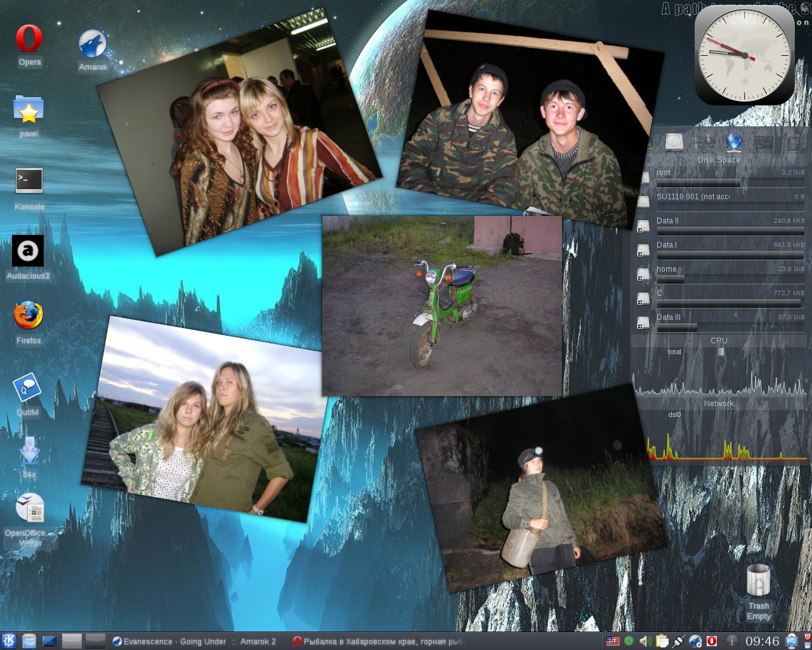Open Firefox from the desktop
The width and height of the screenshot is (812, 650).
point(29,316)
